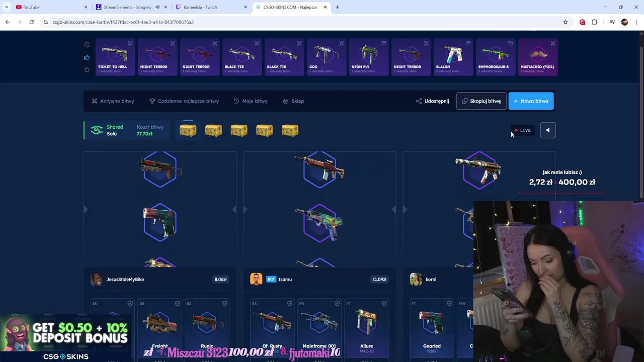Click the korni avatar image

416,279
